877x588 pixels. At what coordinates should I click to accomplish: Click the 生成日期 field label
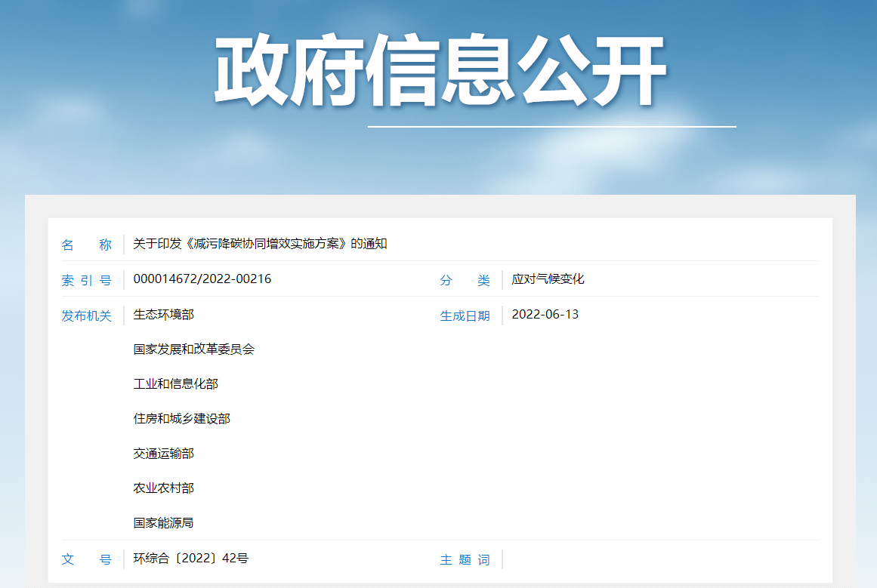point(465,316)
